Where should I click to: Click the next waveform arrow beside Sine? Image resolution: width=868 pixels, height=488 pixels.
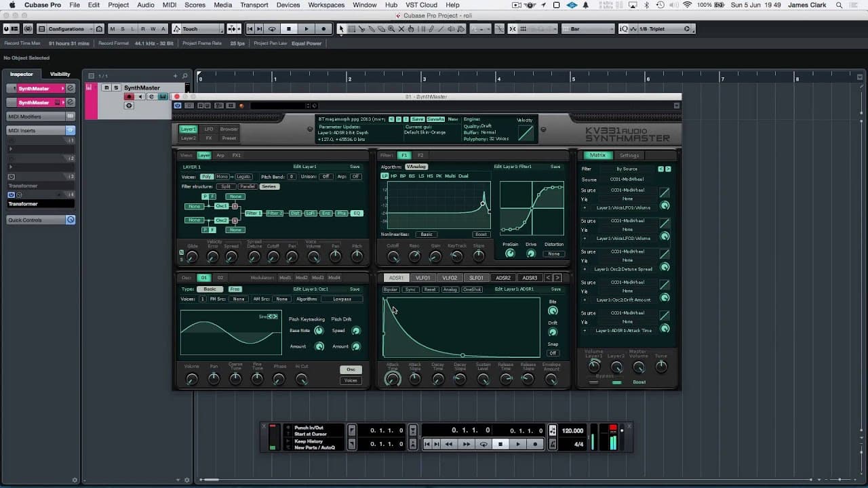pos(275,317)
